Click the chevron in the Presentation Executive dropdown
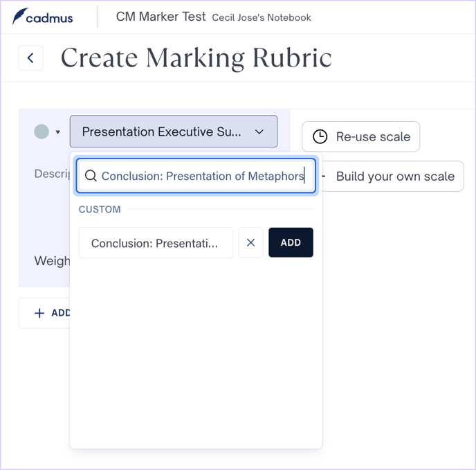476x470 pixels. point(259,132)
